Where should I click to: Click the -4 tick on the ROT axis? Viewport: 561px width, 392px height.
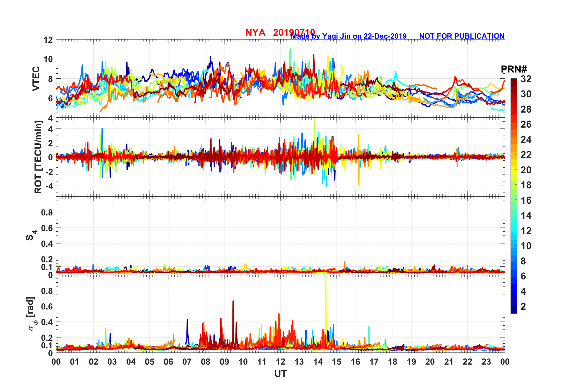pyautogui.click(x=49, y=186)
